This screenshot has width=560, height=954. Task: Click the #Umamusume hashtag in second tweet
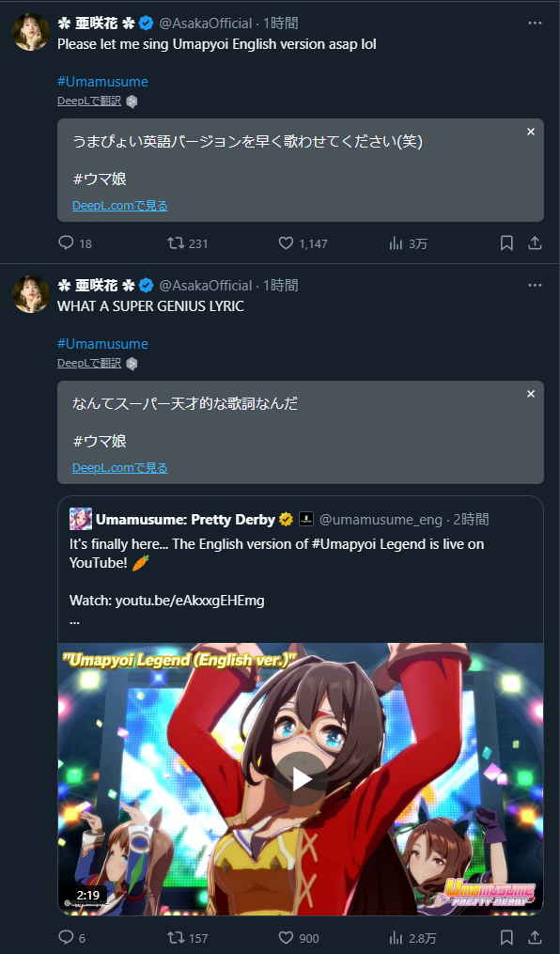[x=102, y=344]
